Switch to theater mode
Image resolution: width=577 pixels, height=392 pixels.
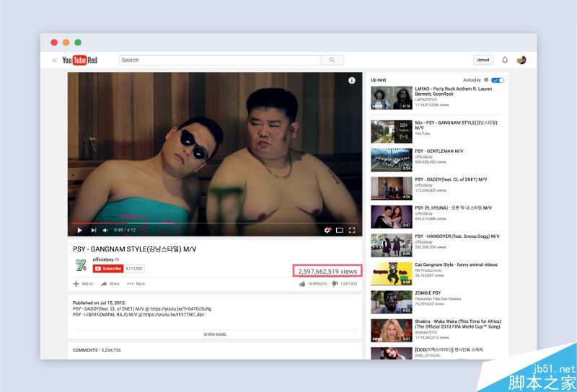click(339, 230)
